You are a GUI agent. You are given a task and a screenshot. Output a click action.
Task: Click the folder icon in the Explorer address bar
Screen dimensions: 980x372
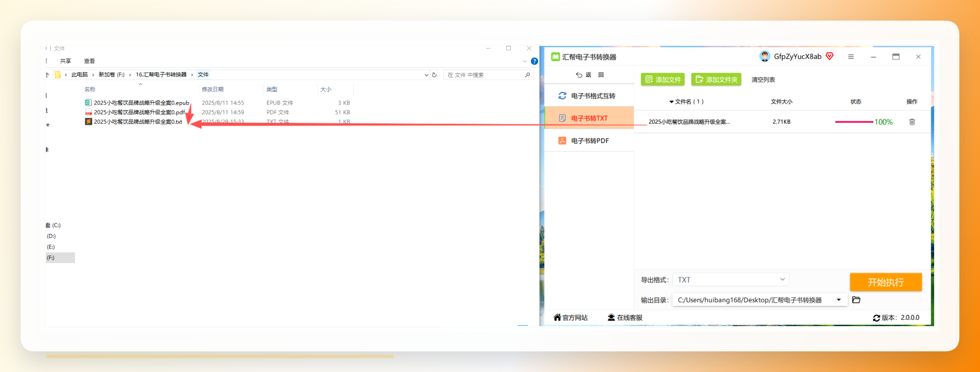tap(58, 75)
